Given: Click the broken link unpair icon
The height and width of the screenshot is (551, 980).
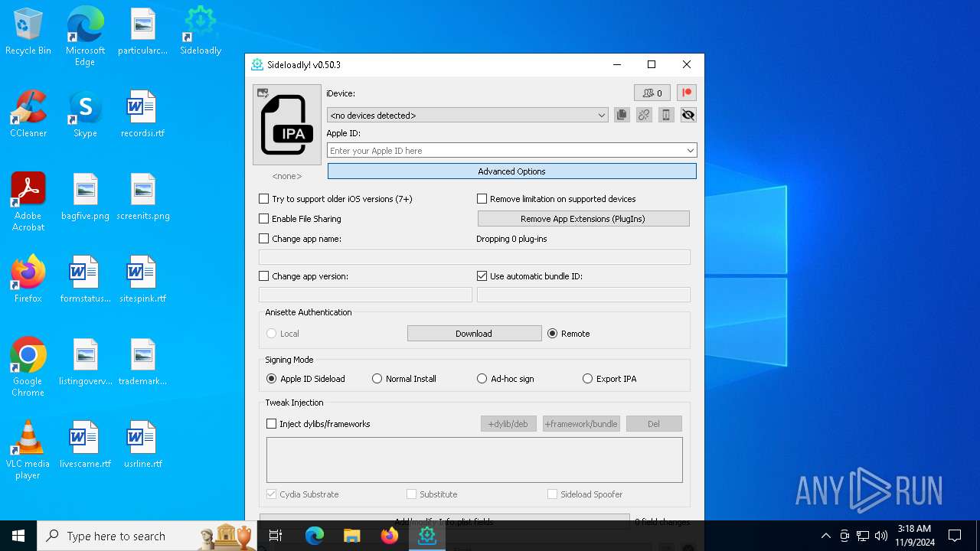Looking at the screenshot, I should [x=644, y=115].
